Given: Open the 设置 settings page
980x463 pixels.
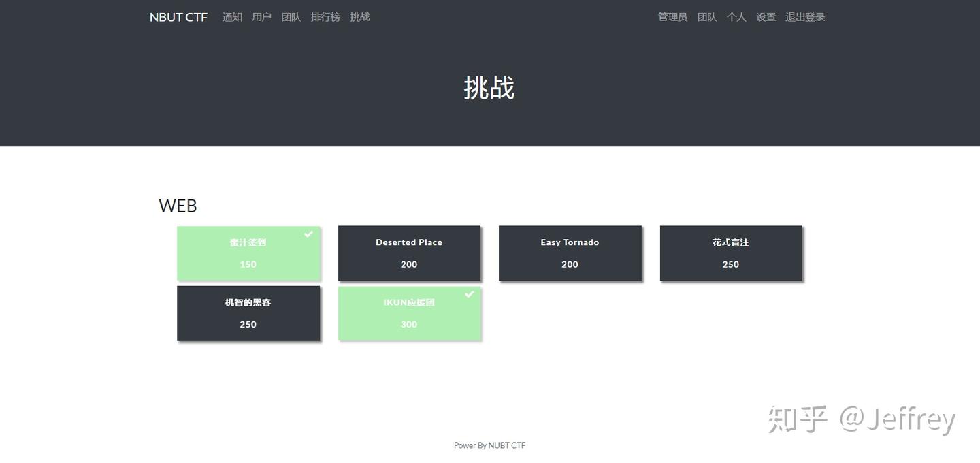Looking at the screenshot, I should click(x=765, y=16).
